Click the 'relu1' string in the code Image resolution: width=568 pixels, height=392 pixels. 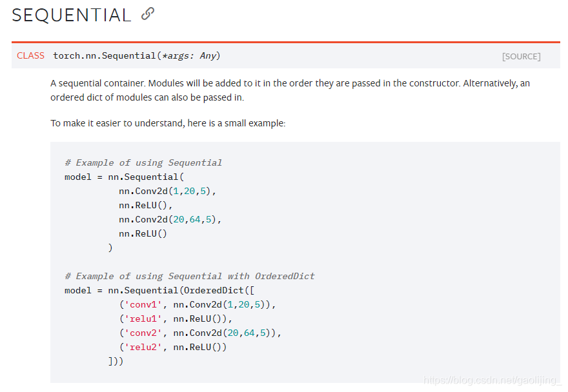pyautogui.click(x=143, y=319)
